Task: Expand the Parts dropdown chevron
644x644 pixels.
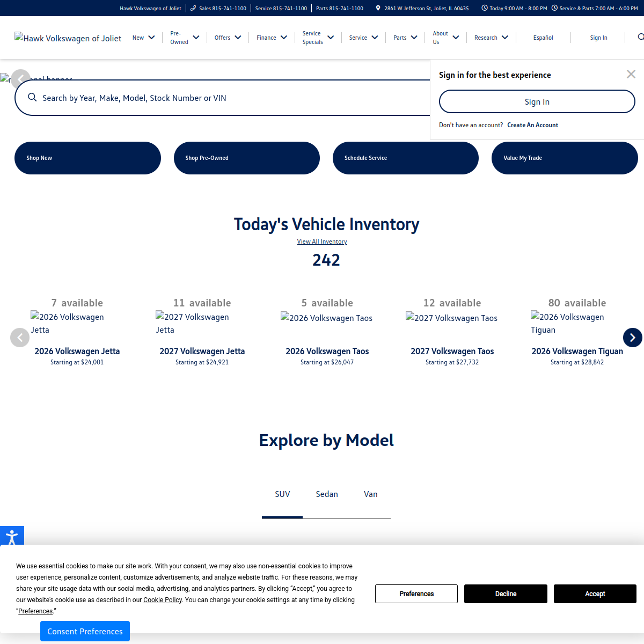Action: (x=414, y=38)
